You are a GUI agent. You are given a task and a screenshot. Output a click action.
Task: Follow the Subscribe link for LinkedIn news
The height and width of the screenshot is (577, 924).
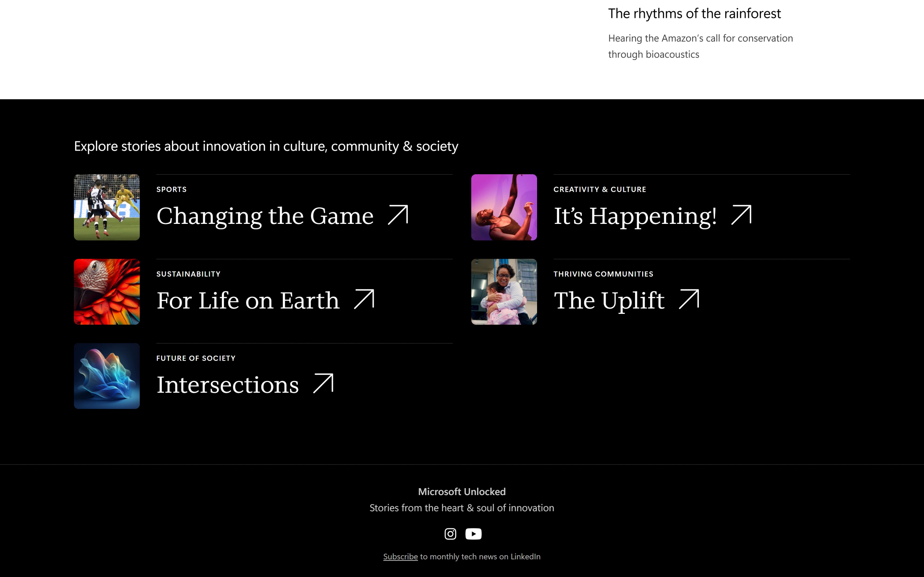[x=400, y=557]
